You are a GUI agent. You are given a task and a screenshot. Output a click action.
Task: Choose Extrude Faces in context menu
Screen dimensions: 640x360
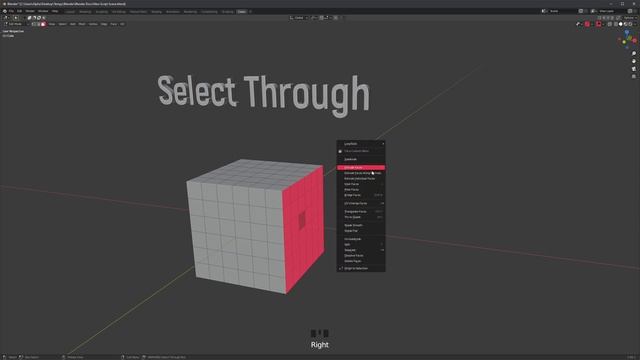point(361,167)
